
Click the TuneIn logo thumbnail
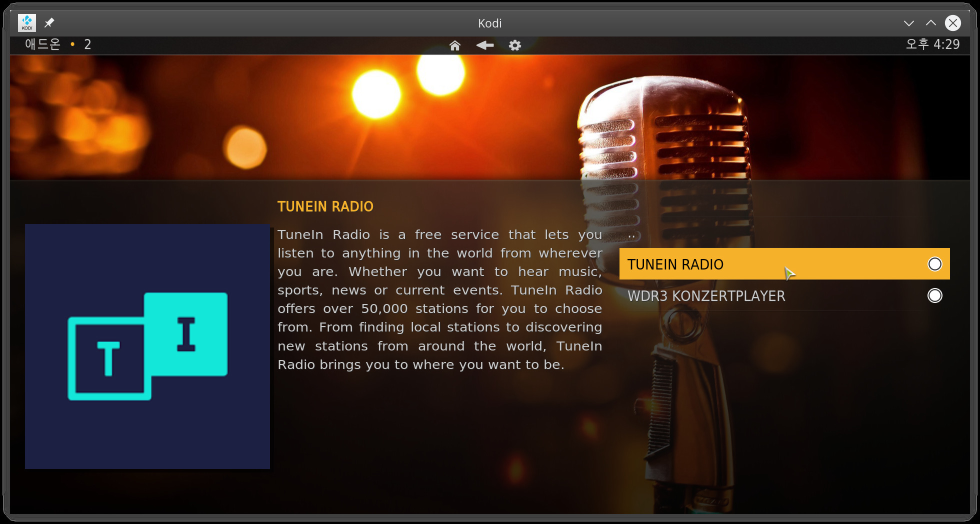[x=147, y=346]
